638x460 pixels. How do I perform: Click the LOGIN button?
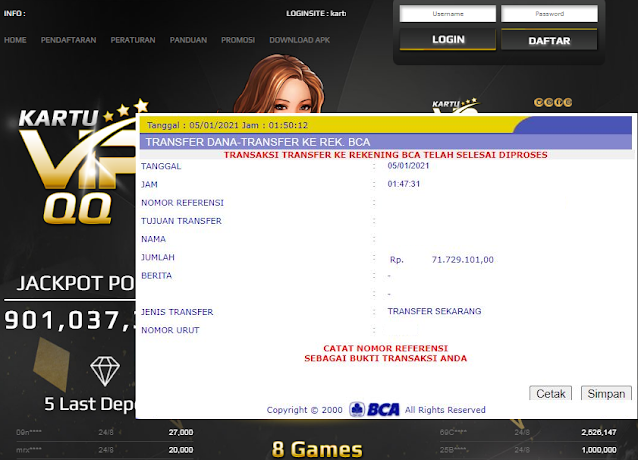448,40
